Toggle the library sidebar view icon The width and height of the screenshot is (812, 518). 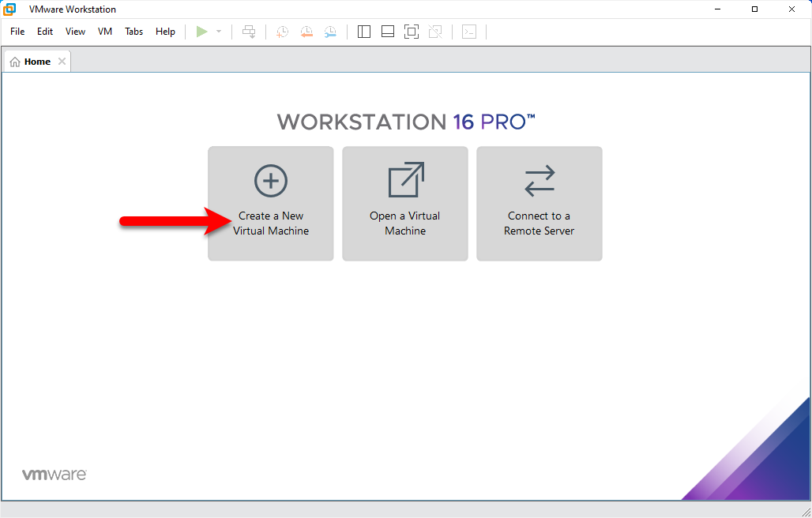coord(364,32)
